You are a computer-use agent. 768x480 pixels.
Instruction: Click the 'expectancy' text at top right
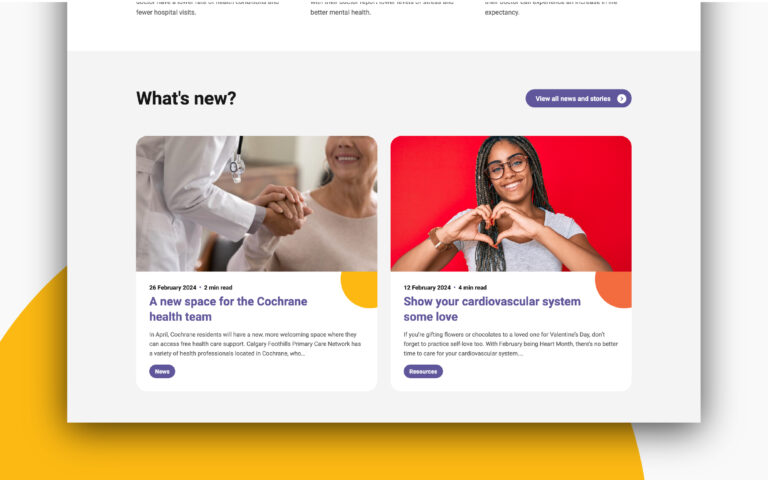pyautogui.click(x=502, y=12)
